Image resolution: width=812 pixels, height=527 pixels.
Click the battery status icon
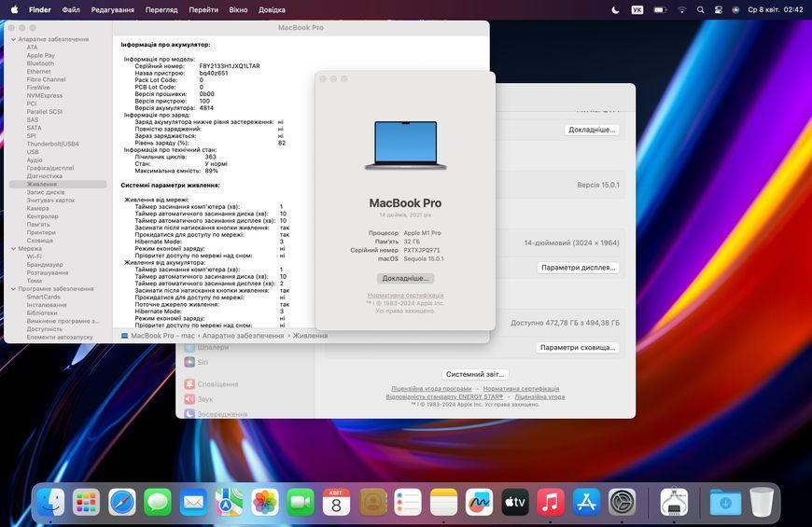click(660, 9)
